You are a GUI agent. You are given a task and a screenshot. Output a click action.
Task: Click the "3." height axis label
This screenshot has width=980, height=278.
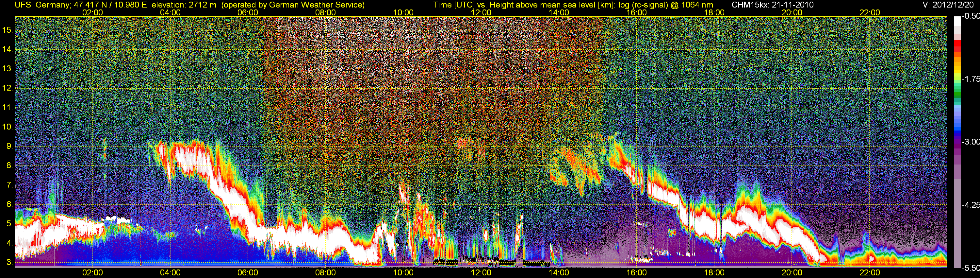(x=9, y=262)
